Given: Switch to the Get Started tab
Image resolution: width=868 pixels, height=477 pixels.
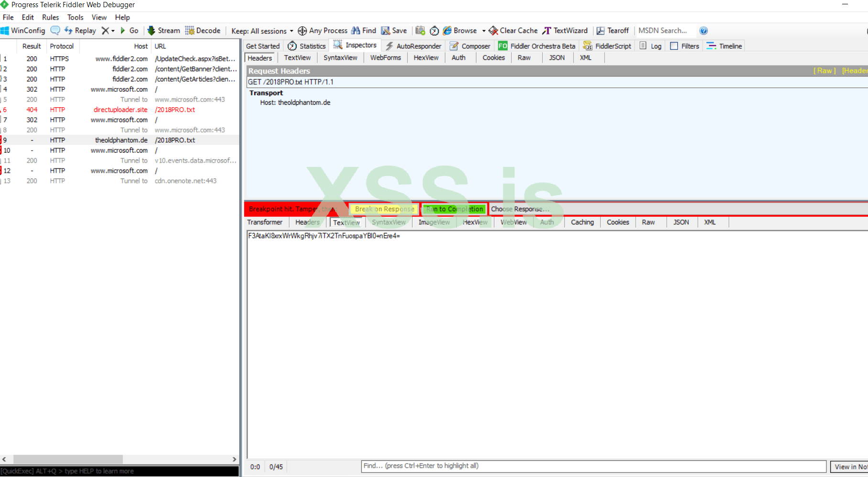Looking at the screenshot, I should click(x=263, y=46).
